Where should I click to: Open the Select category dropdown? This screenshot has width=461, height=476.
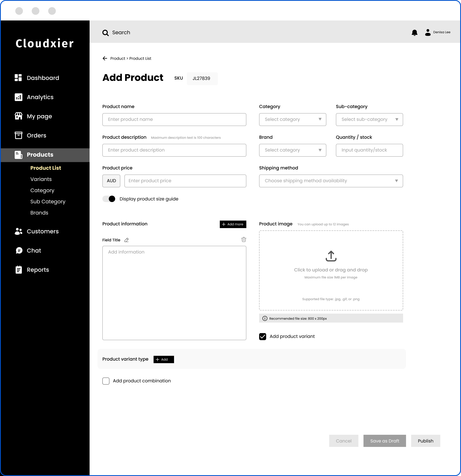click(292, 120)
